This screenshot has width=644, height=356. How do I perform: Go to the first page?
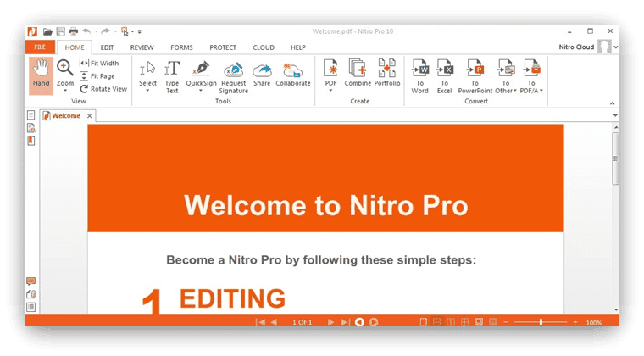[x=261, y=322]
